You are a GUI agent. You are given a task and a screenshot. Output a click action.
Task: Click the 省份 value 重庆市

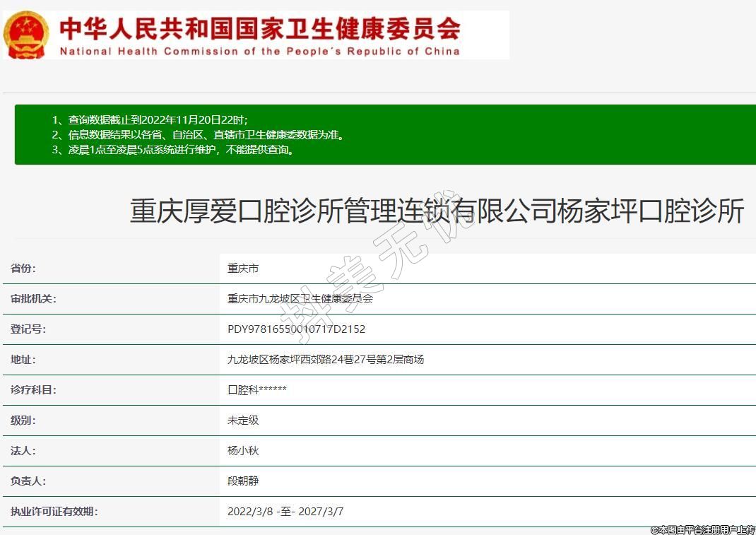point(243,269)
